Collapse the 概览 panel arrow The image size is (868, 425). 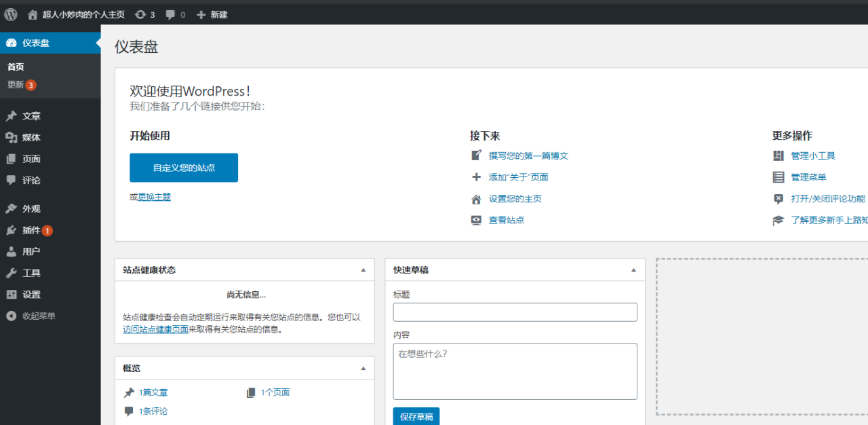(363, 369)
